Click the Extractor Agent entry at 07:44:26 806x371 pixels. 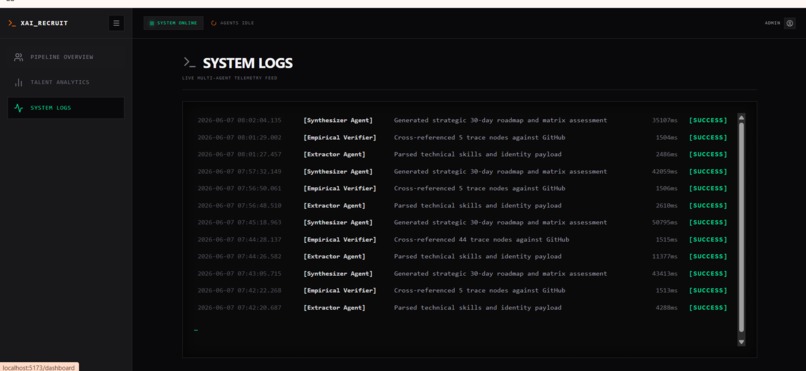[334, 256]
